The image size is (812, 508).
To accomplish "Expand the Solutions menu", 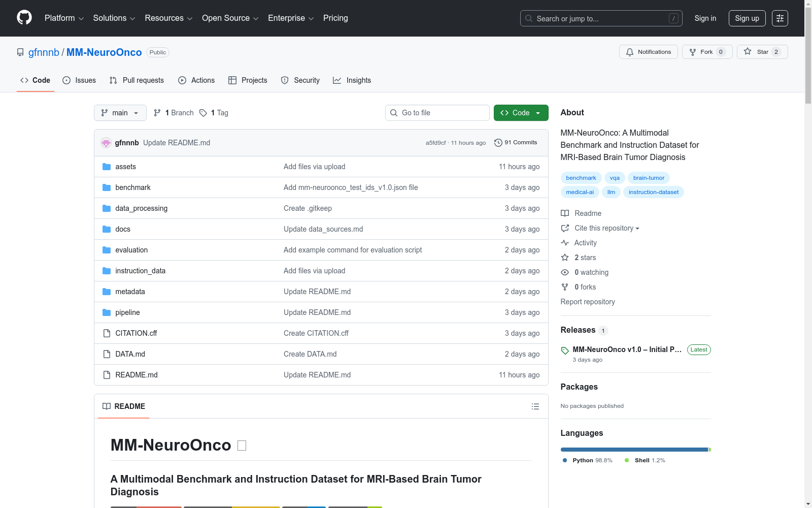I will [114, 18].
